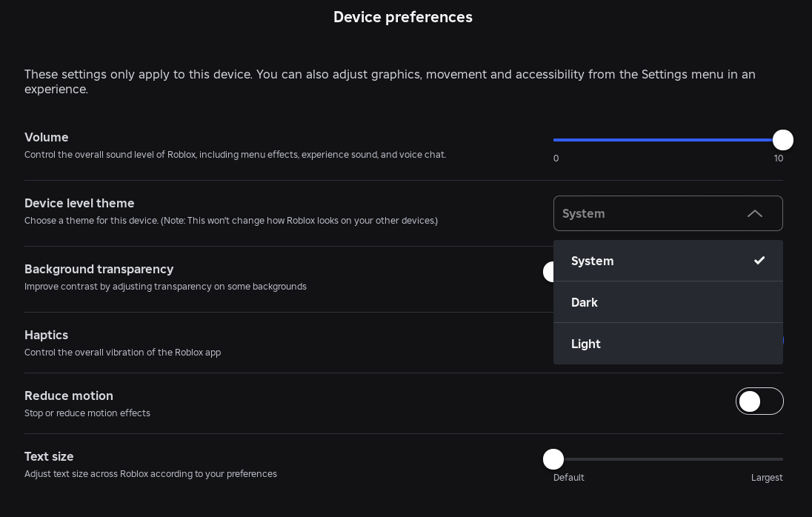Click the Device level theme combo box

coord(652,214)
